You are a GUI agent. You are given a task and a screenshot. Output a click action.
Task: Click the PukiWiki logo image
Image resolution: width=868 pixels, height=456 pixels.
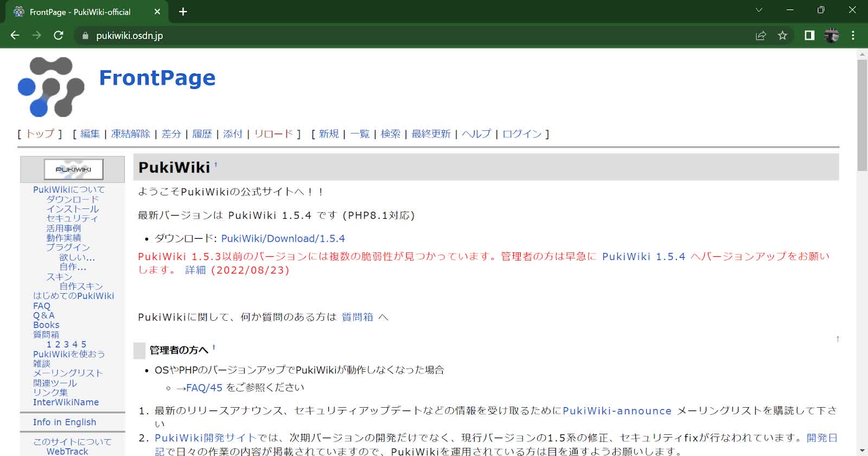point(51,87)
